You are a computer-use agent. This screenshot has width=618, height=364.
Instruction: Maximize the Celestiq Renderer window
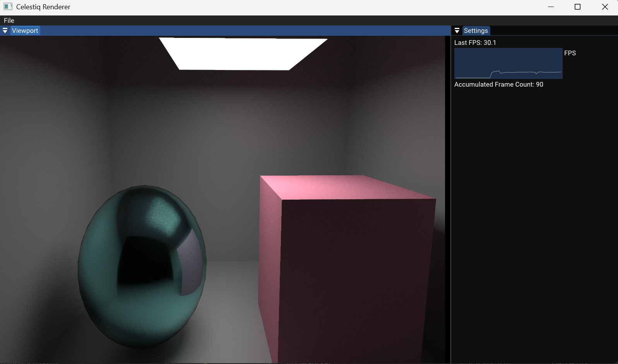[x=577, y=7]
